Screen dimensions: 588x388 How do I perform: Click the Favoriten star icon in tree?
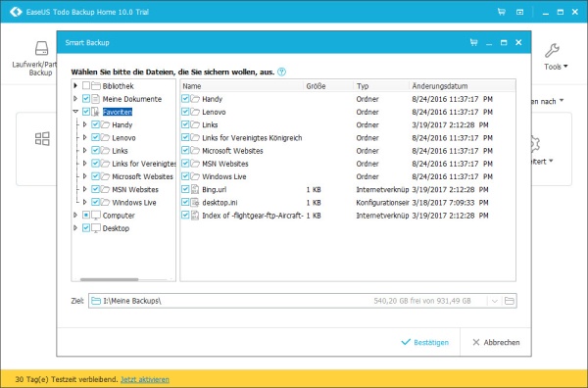[96, 112]
